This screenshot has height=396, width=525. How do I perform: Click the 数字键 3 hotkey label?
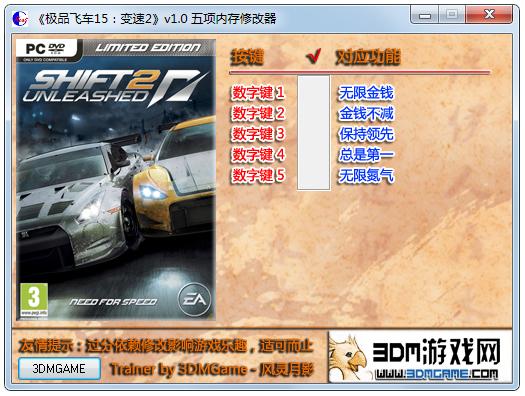pos(258,134)
